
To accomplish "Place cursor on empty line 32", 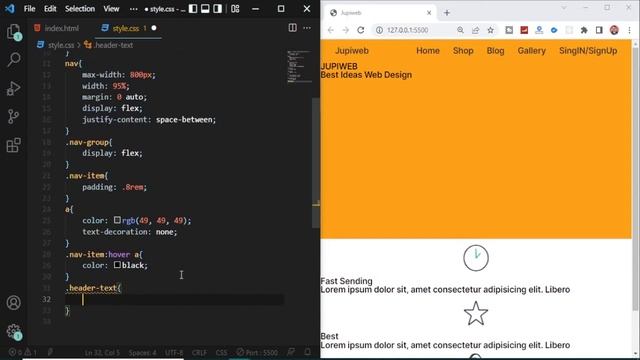I will pos(176,299).
